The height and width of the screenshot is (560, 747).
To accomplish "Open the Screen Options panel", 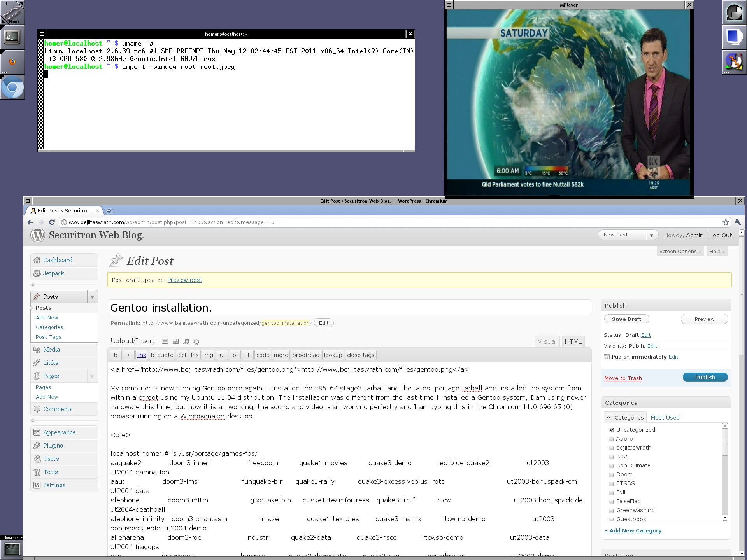I will click(x=680, y=252).
